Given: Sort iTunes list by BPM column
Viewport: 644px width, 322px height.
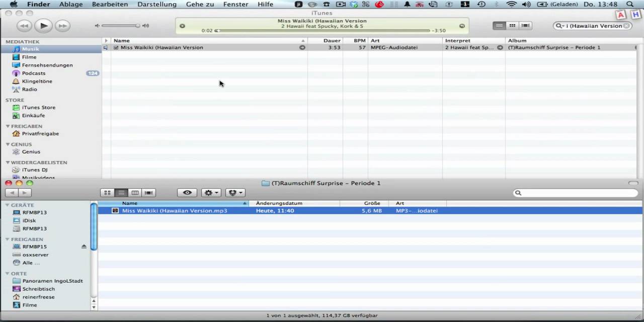Looking at the screenshot, I should click(x=355, y=40).
